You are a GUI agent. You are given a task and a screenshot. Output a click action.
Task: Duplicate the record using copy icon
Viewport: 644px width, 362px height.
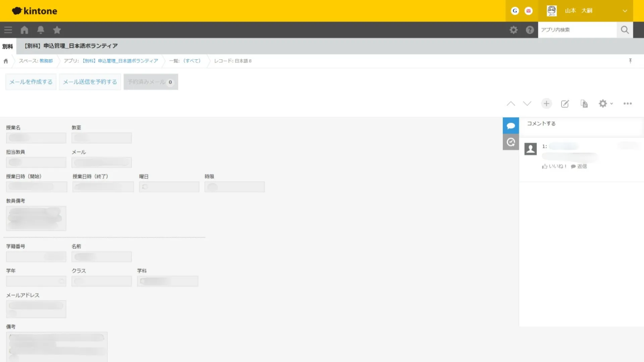click(x=584, y=104)
